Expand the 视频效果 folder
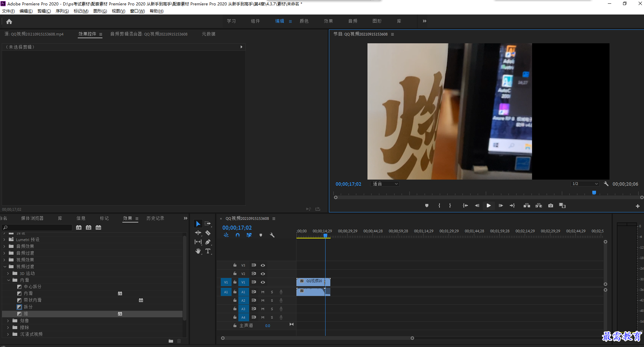 click(x=4, y=260)
